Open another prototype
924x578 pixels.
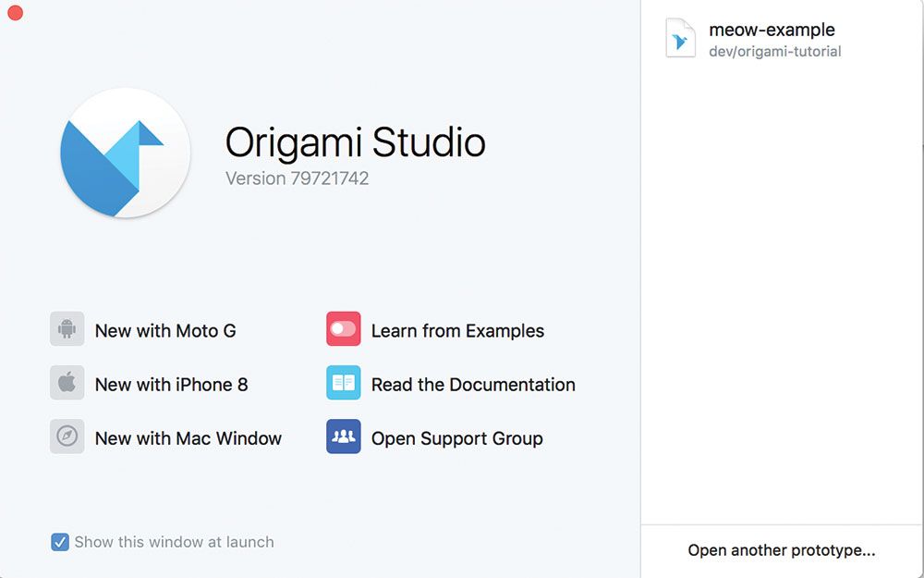782,549
